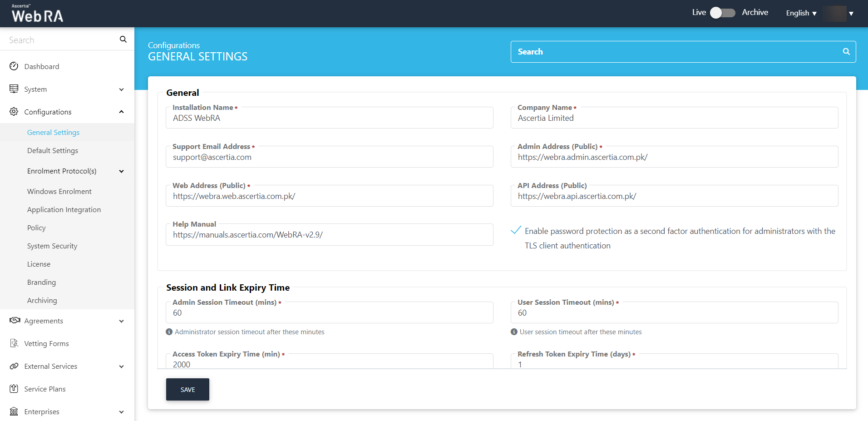Click the External Services link icon
The width and height of the screenshot is (868, 421).
pyautogui.click(x=14, y=366)
